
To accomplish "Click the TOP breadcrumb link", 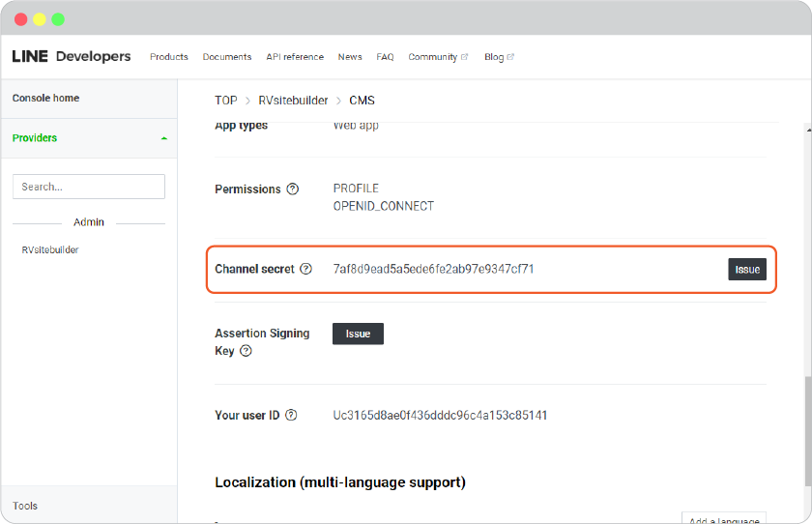I will tap(226, 101).
